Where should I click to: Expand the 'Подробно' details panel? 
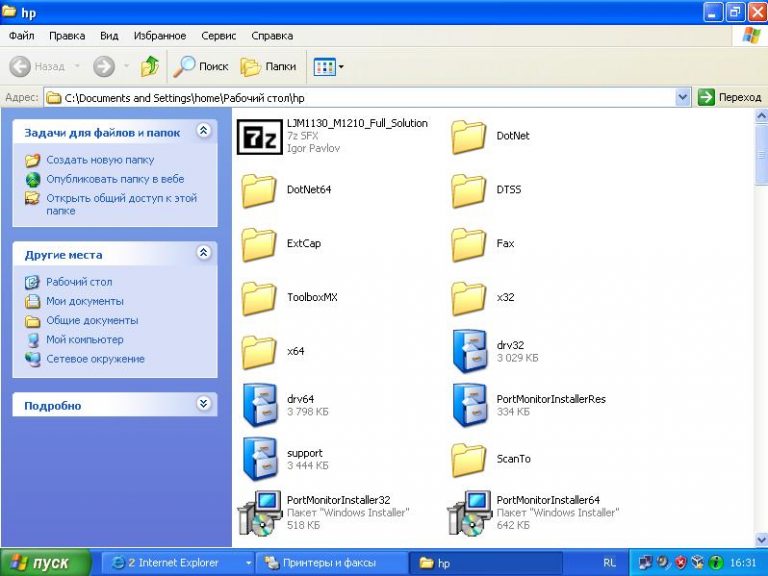point(203,403)
